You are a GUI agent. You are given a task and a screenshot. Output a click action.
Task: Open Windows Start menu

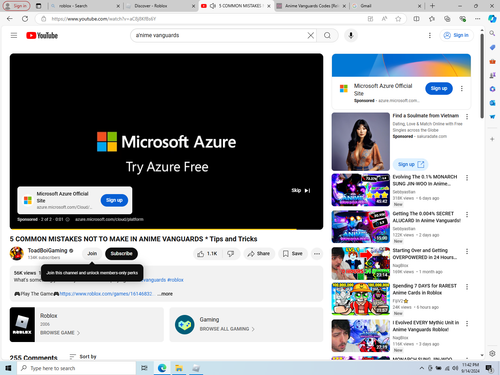click(8, 368)
